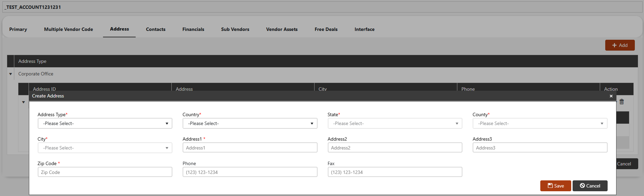Open the Country dropdown
This screenshot has height=196, width=644.
coord(250,123)
